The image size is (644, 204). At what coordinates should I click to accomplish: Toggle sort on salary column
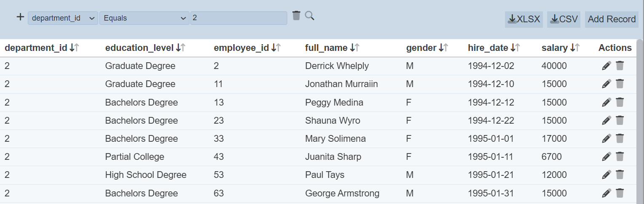(575, 48)
